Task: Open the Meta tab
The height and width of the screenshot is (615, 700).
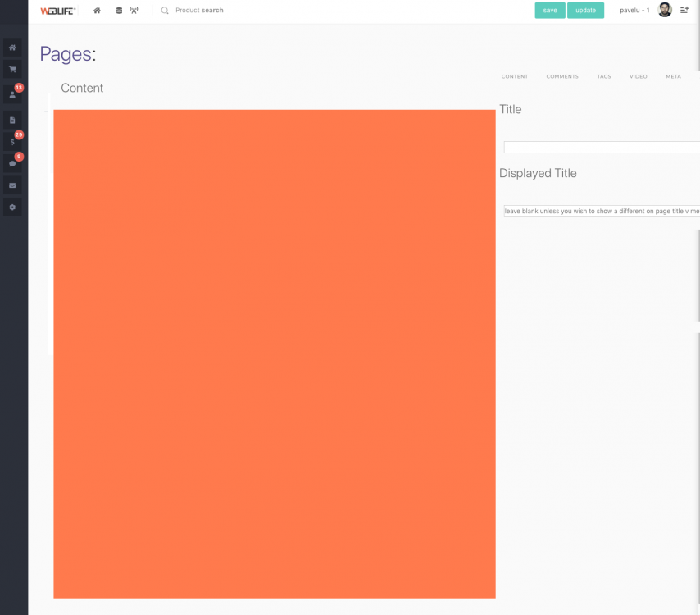Action: pyautogui.click(x=673, y=76)
